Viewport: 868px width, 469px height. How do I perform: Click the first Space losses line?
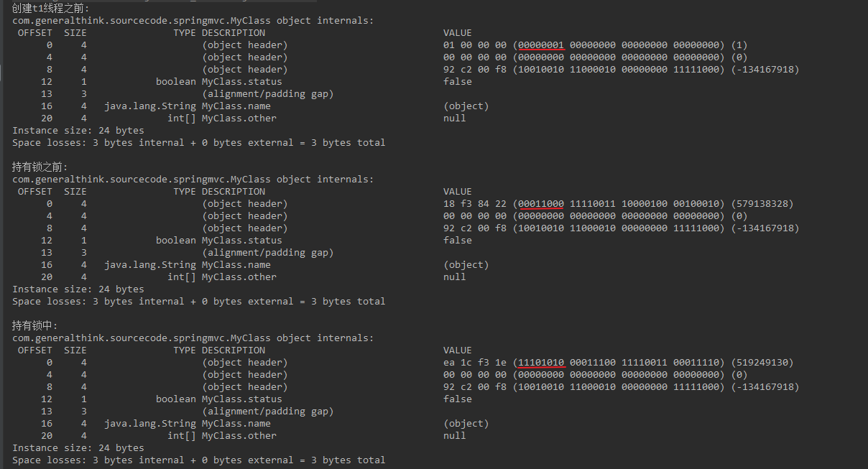tap(198, 143)
